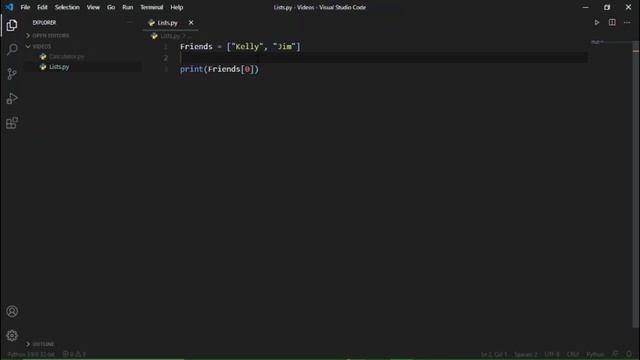Open the Help menu

point(177,7)
